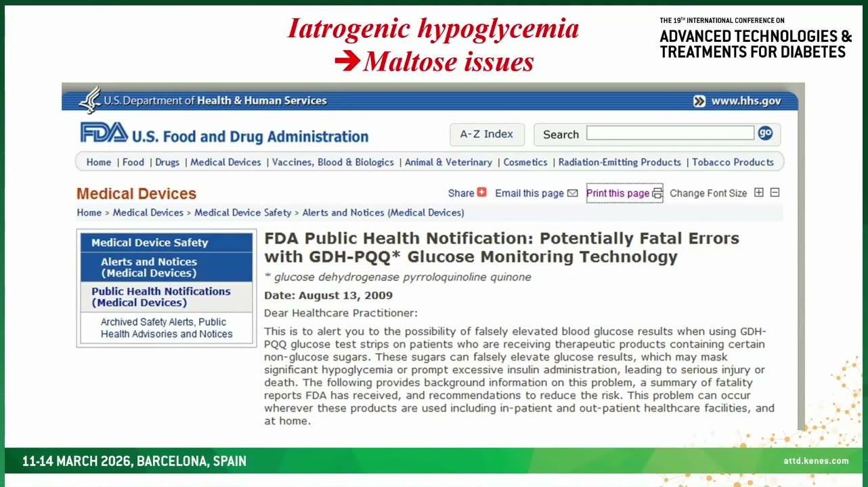Click the FDA Public Health Notification headline
The height and width of the screenshot is (487, 868).
coord(502,248)
